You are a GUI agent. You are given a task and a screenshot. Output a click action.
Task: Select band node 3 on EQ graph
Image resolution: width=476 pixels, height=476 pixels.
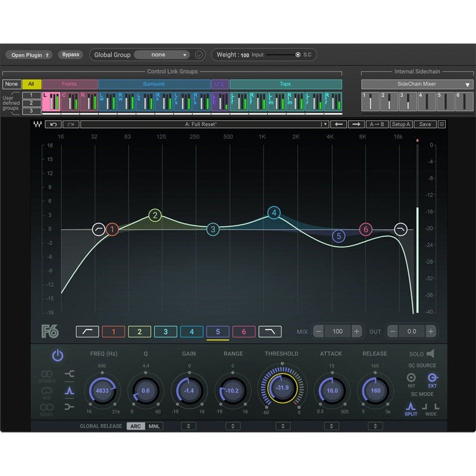tap(213, 229)
